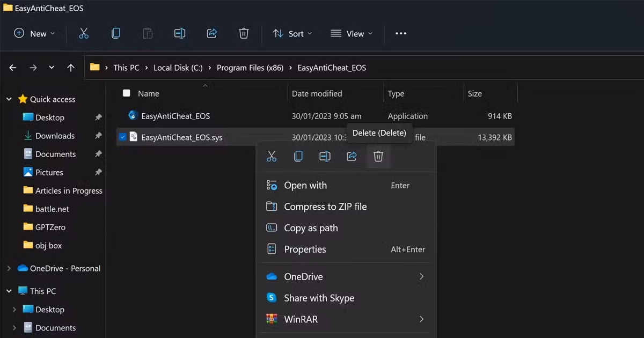Click the Cut icon in the top toolbar
The height and width of the screenshot is (338, 644).
[x=84, y=33]
